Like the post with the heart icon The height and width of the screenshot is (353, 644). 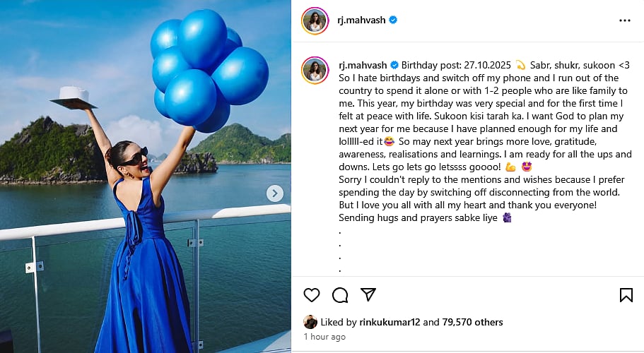pyautogui.click(x=312, y=295)
